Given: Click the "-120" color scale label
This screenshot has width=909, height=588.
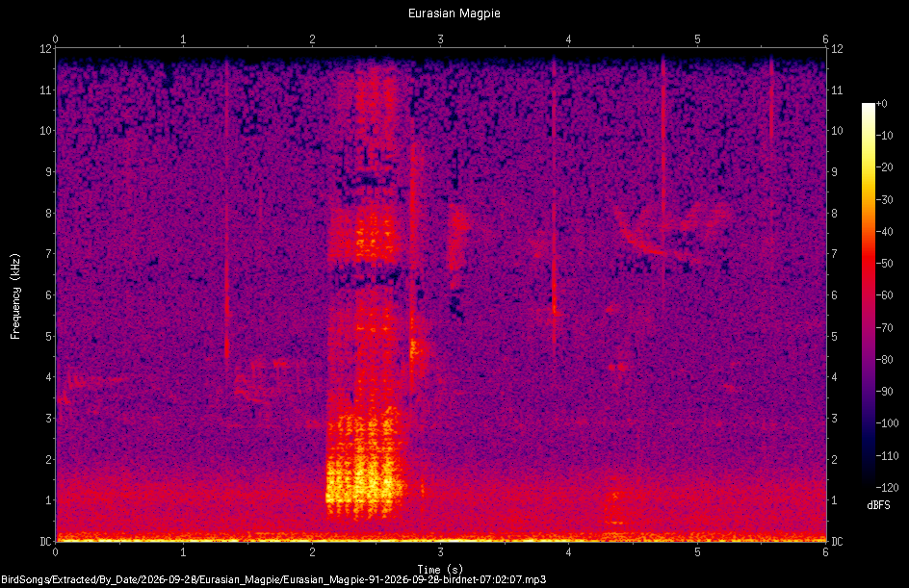Looking at the screenshot, I should click(887, 488).
